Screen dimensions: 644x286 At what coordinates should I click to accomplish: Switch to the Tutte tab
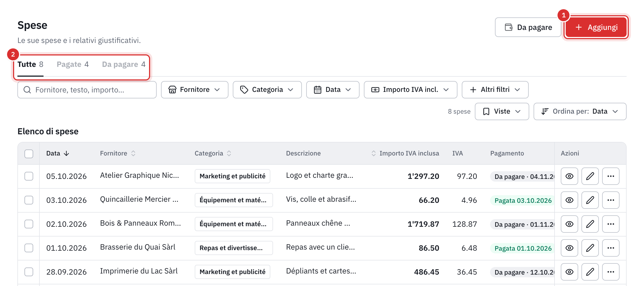tap(30, 64)
